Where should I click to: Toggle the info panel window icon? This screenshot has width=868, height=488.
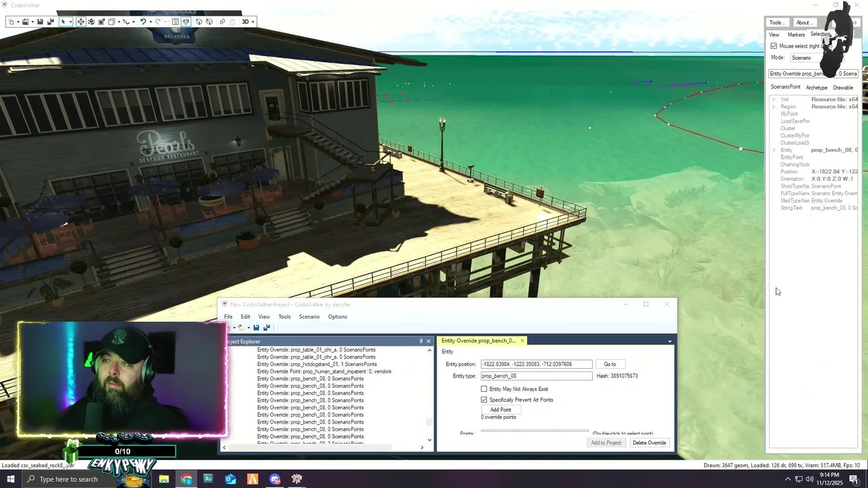pyautogui.click(x=176, y=22)
